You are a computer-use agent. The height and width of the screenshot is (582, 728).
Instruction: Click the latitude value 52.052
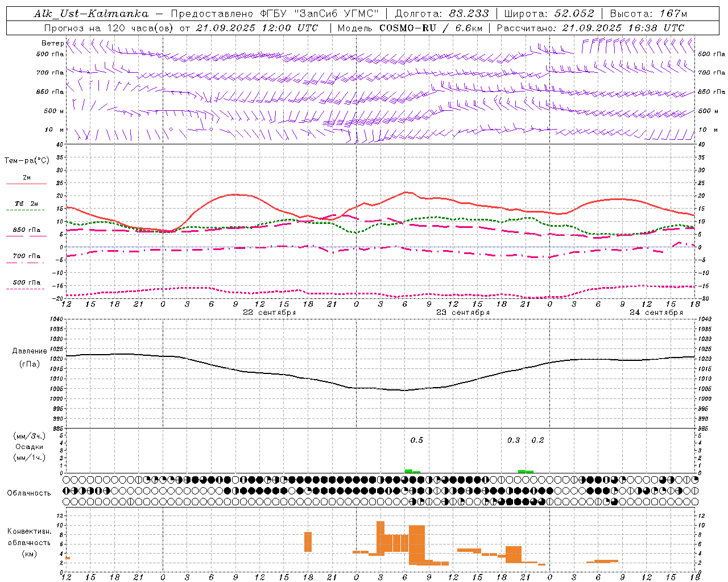tap(574, 14)
